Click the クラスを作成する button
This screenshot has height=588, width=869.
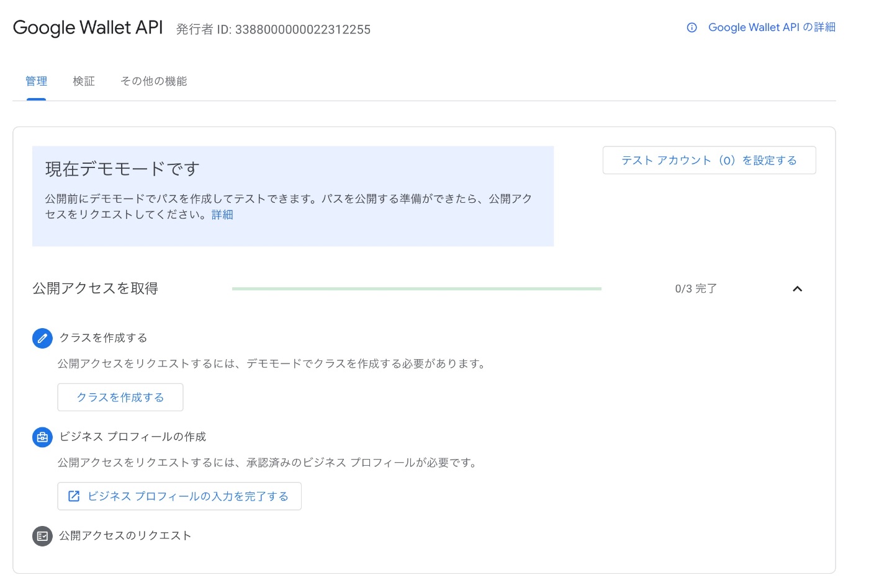pyautogui.click(x=120, y=397)
